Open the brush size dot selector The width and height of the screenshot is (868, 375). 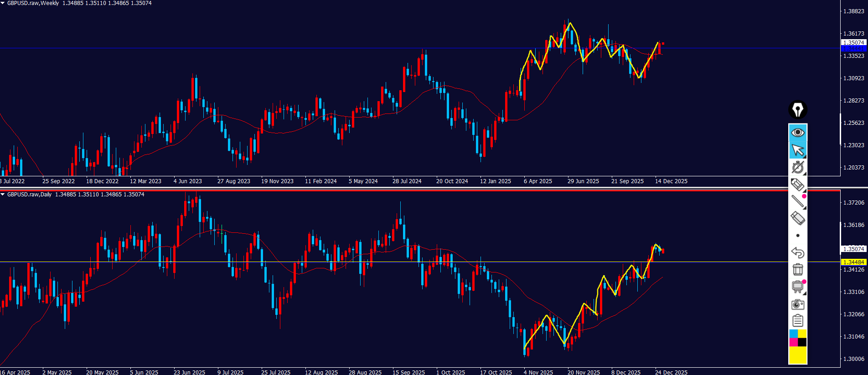point(798,236)
